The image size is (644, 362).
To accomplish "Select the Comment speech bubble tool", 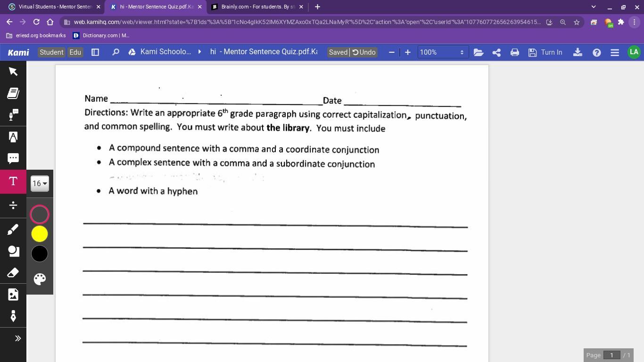I will [13, 159].
